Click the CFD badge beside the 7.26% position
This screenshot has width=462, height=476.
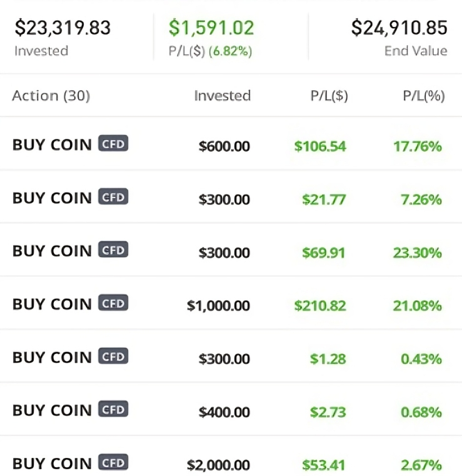pos(113,198)
